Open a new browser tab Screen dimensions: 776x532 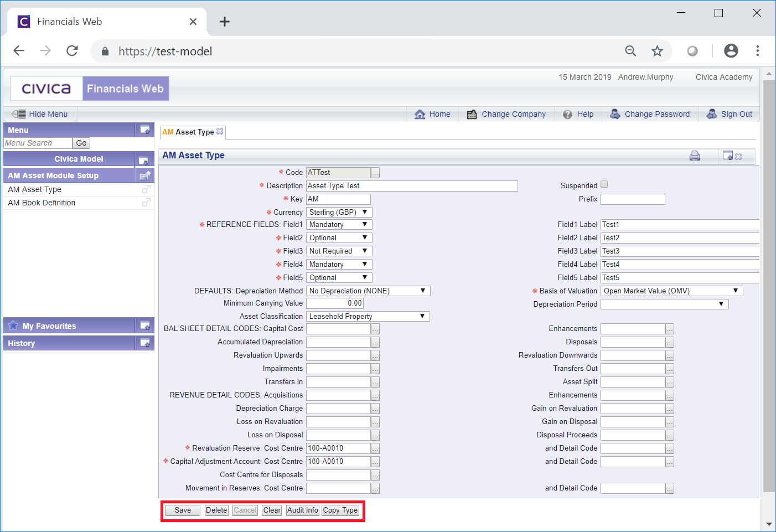(224, 22)
